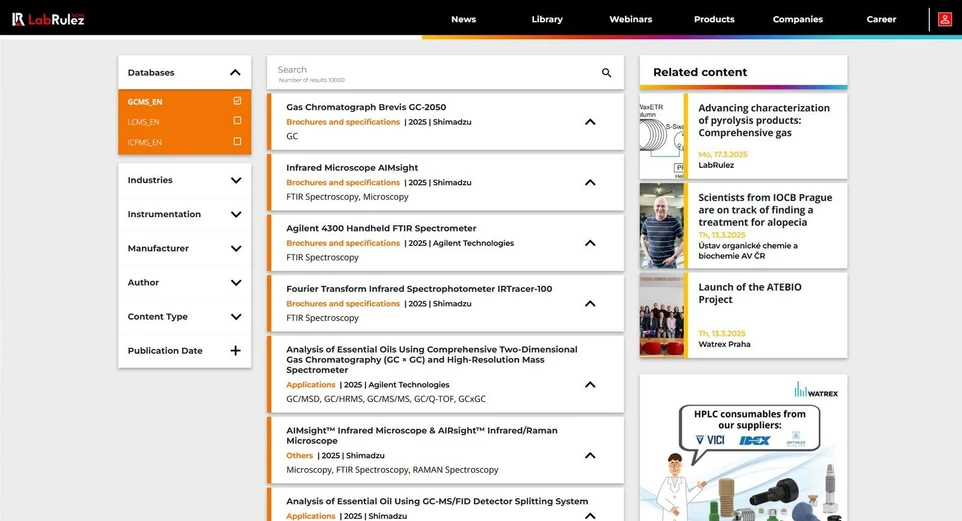Open Watrex HPLC consumables advertisement
Viewport: 962px width, 521px height.
(x=744, y=447)
